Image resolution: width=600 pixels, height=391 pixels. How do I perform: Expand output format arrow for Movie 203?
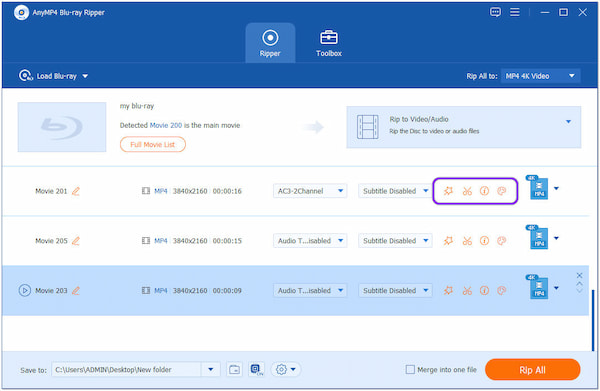pyautogui.click(x=556, y=288)
